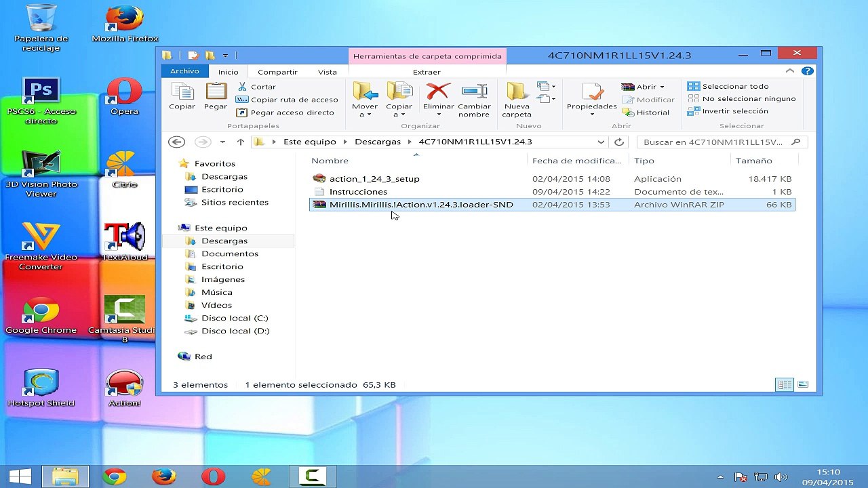
Task: Open Red in the navigation pane
Action: point(203,357)
